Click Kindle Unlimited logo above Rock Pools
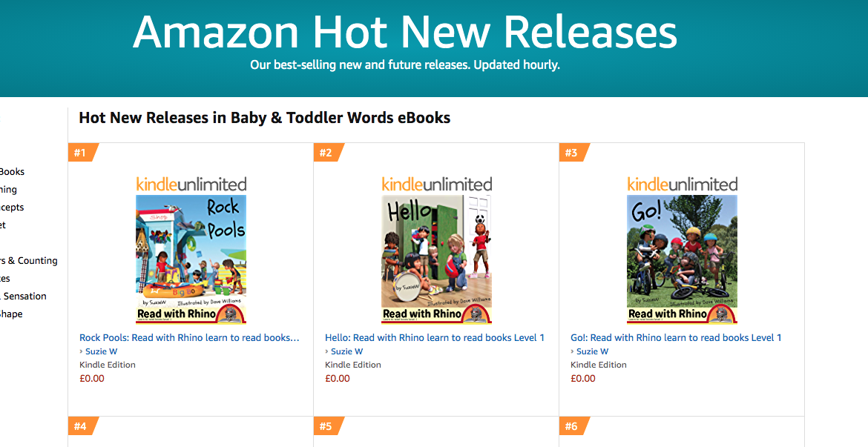This screenshot has width=868, height=447. pos(191,185)
